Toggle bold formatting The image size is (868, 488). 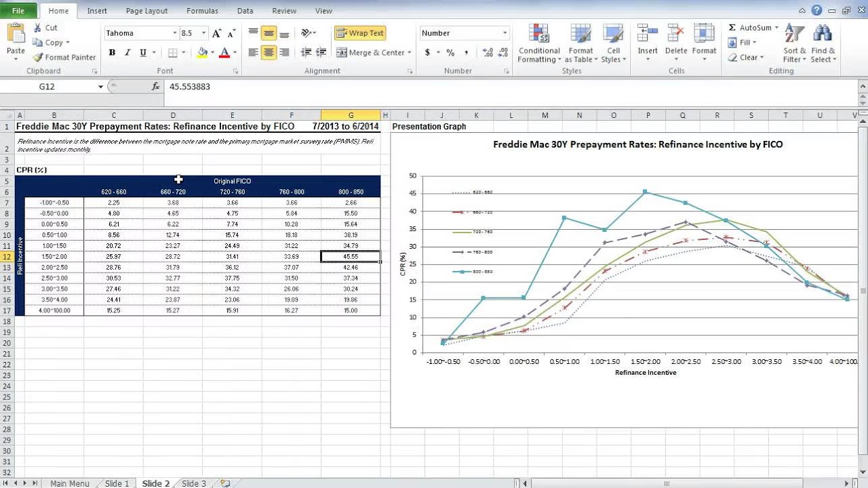(x=112, y=53)
